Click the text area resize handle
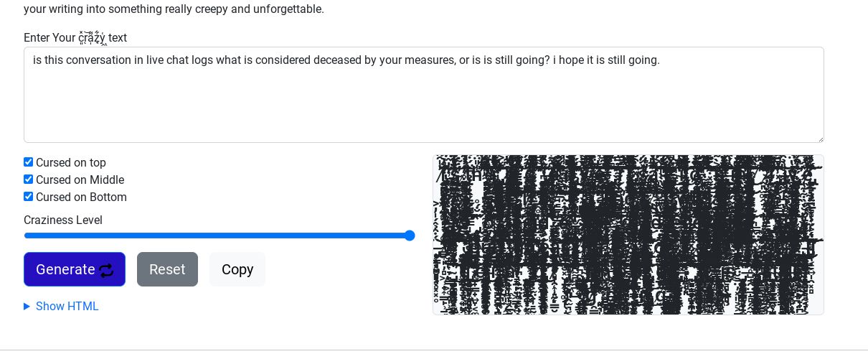The height and width of the screenshot is (354, 868). click(820, 139)
